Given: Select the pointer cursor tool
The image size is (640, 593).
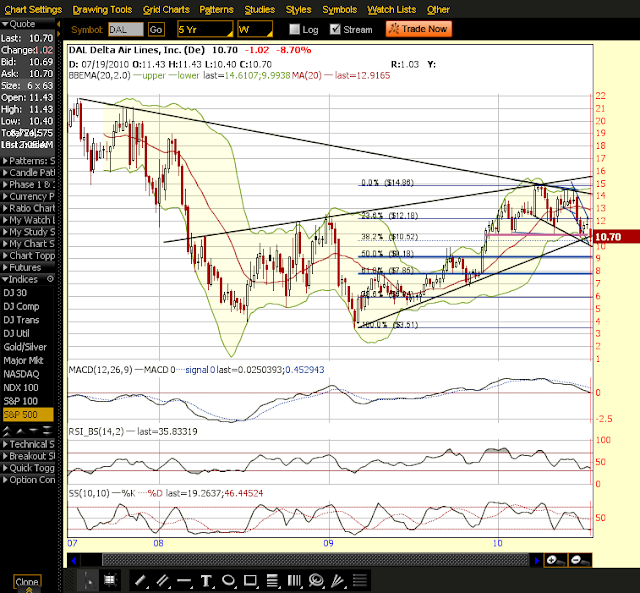Looking at the screenshot, I should tap(89, 580).
